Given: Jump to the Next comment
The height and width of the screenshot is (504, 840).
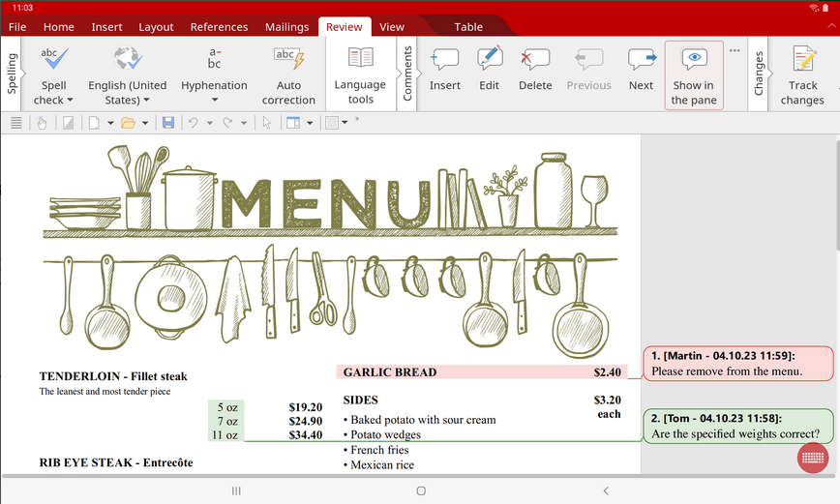Looking at the screenshot, I should pos(641,70).
